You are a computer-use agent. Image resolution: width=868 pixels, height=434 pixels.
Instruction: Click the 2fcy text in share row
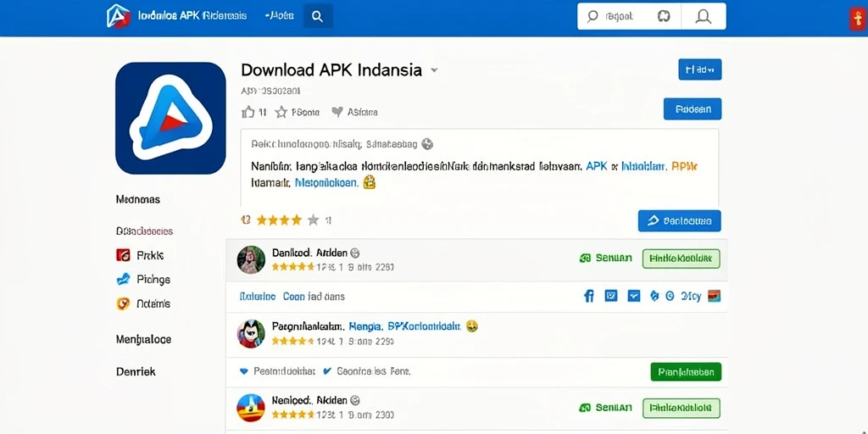(692, 296)
